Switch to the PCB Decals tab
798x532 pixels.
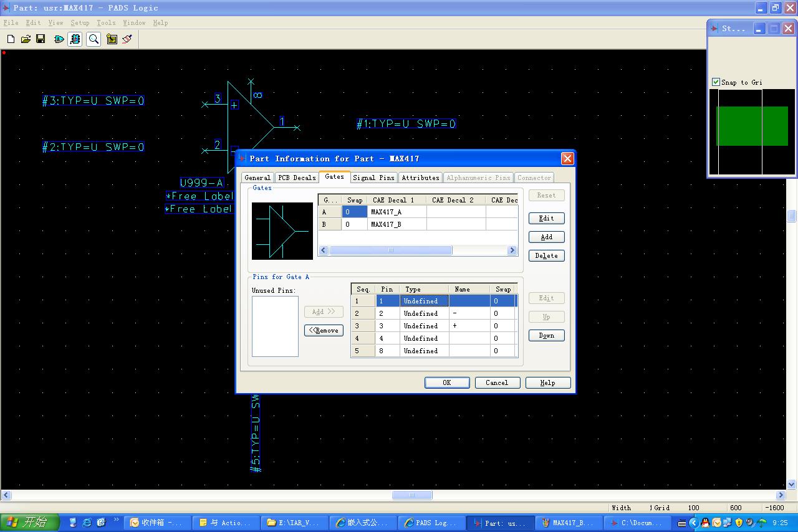(x=296, y=178)
